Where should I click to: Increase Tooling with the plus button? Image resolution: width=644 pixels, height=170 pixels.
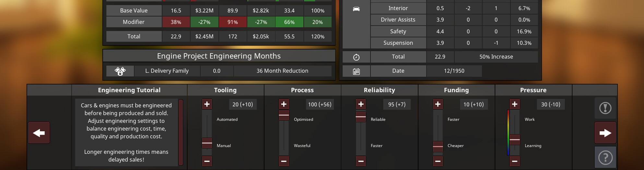(207, 104)
